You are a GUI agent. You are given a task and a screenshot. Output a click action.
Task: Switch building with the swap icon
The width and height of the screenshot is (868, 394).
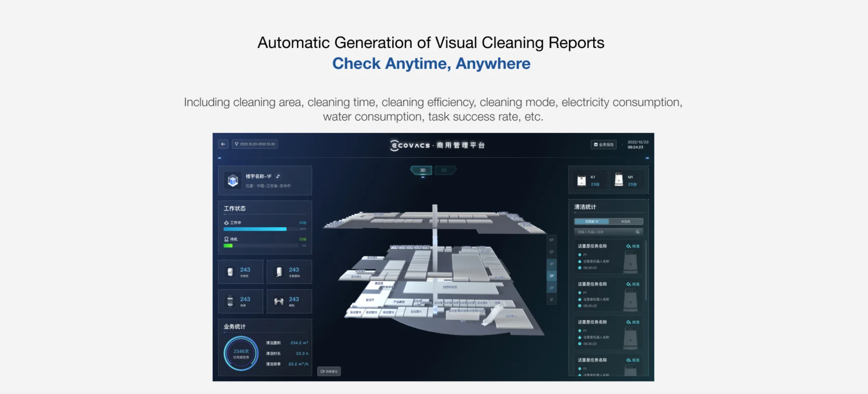[278, 176]
